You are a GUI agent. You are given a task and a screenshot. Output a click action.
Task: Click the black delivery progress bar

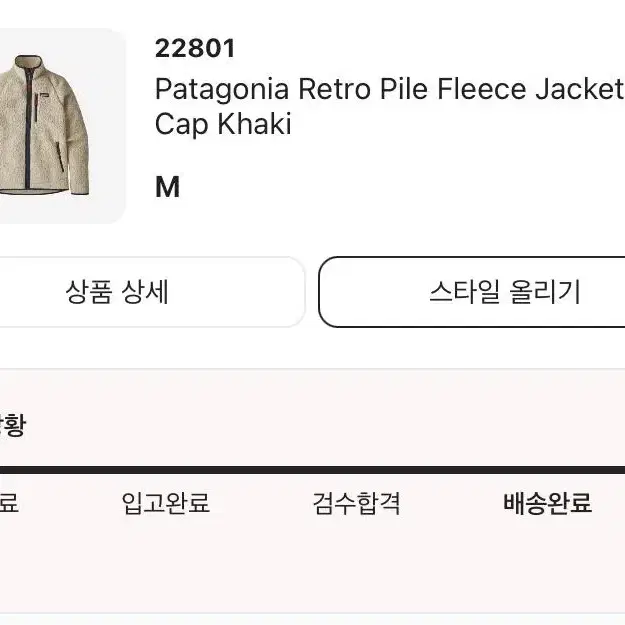click(x=312, y=470)
